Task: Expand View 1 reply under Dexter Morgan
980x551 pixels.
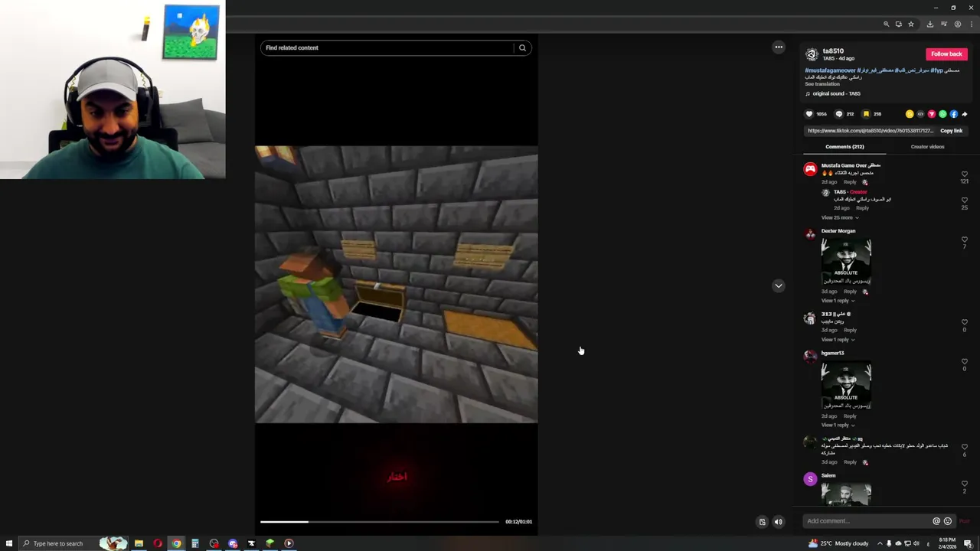Action: point(838,301)
